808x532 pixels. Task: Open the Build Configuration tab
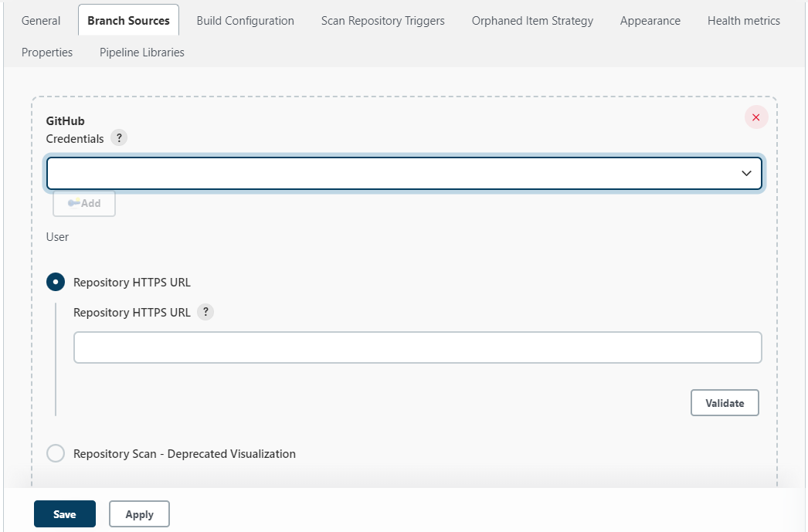coord(246,21)
